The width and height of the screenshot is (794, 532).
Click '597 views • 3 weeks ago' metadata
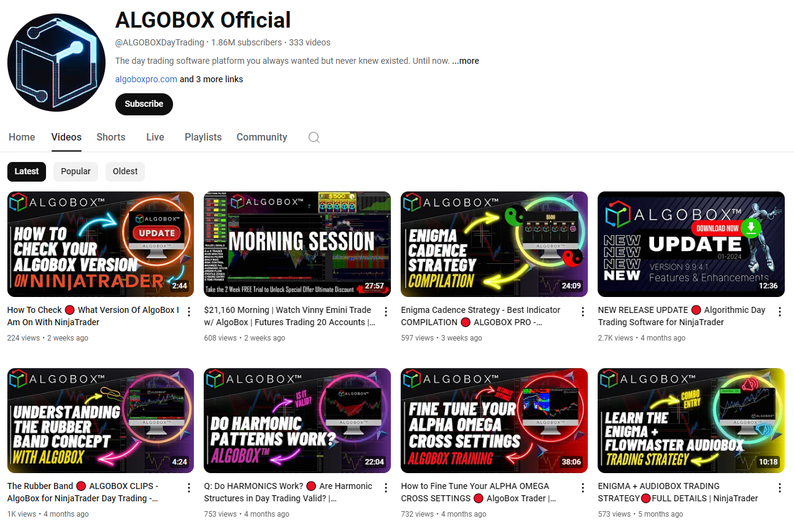442,338
